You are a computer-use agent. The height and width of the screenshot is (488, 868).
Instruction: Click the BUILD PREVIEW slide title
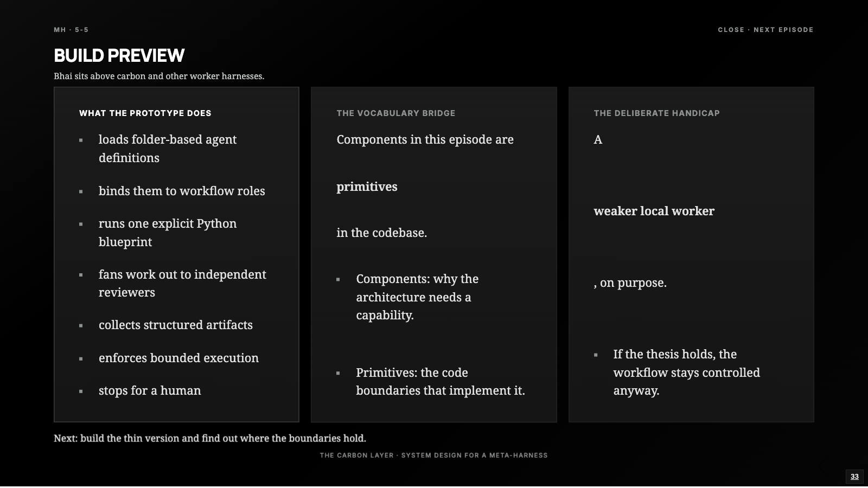pos(119,55)
